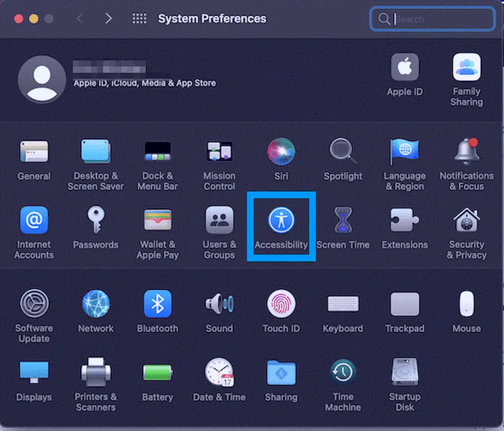Minimize System Preferences with yellow button
The image size is (504, 431).
pyautogui.click(x=34, y=19)
